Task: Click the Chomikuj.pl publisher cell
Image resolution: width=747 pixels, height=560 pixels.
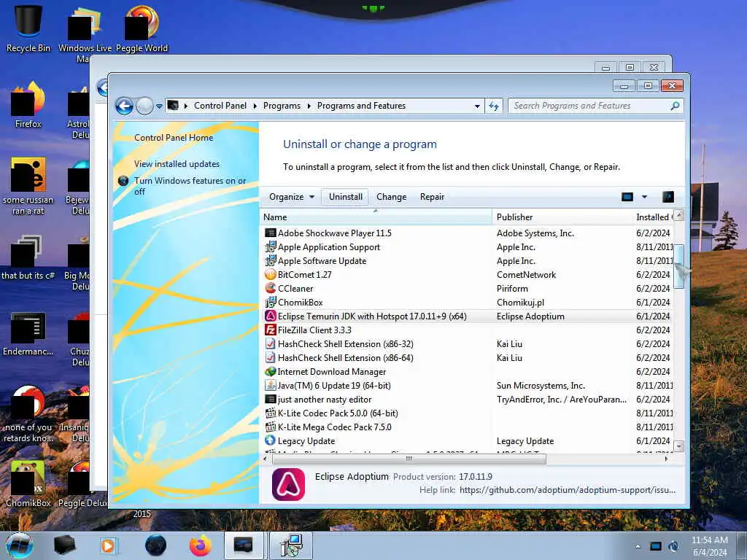Action: [520, 303]
